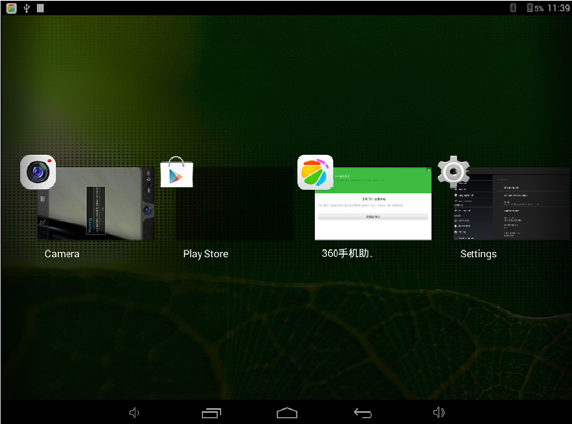Click the Settings label text
The height and width of the screenshot is (424, 572).
point(478,254)
